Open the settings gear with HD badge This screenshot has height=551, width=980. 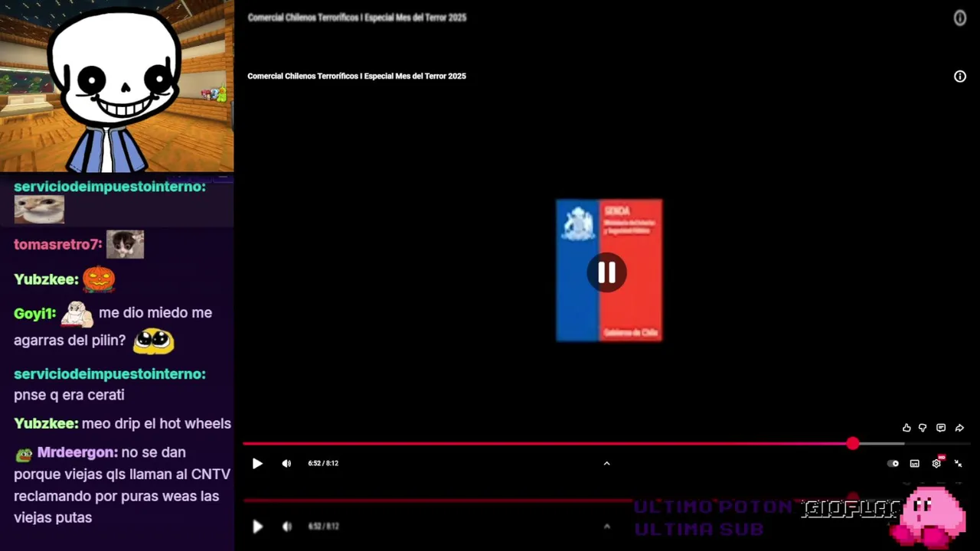(x=937, y=462)
